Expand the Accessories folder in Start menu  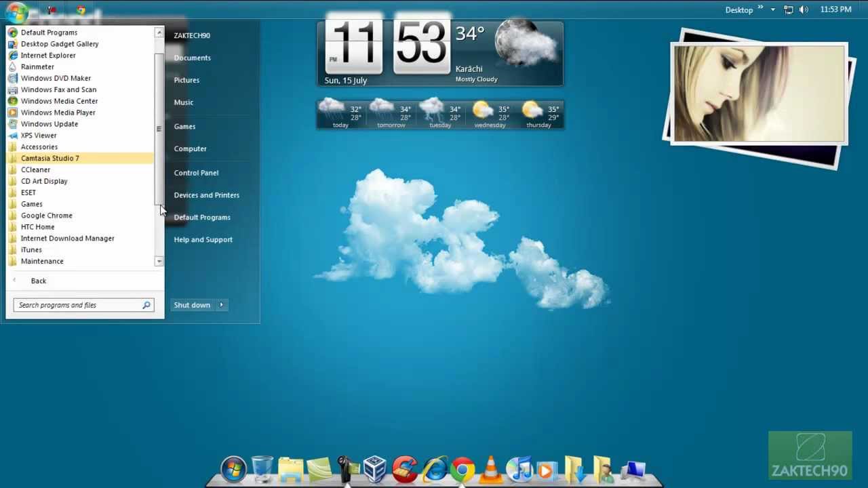(x=39, y=146)
